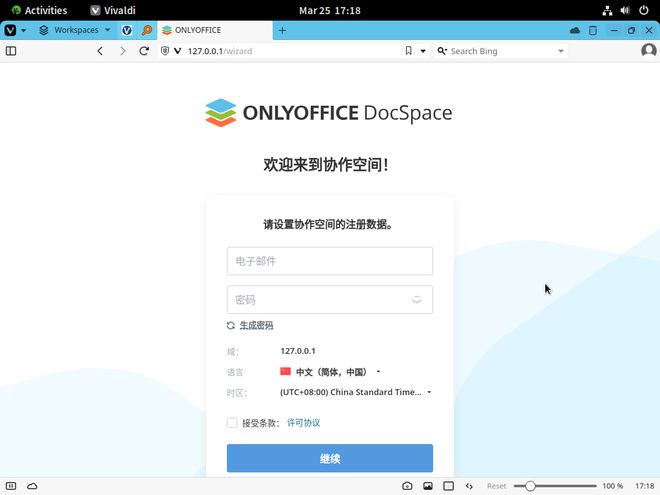Viewport: 660px width, 495px height.
Task: Open site info from the Vivaldi icon in the address bar
Action: click(178, 51)
